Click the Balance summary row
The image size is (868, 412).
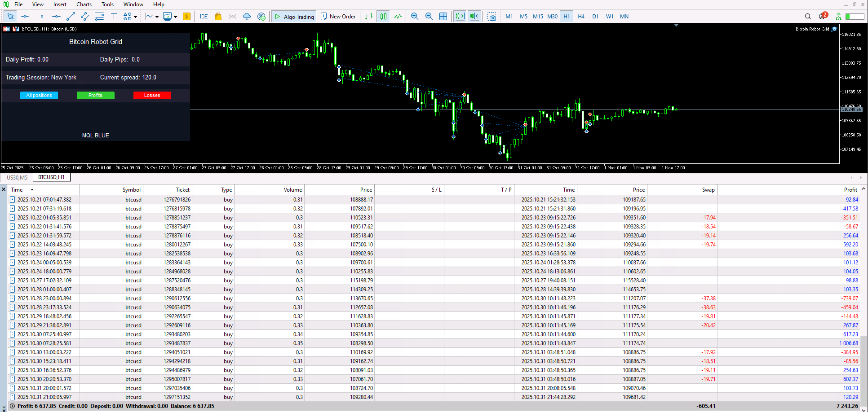click(434, 406)
